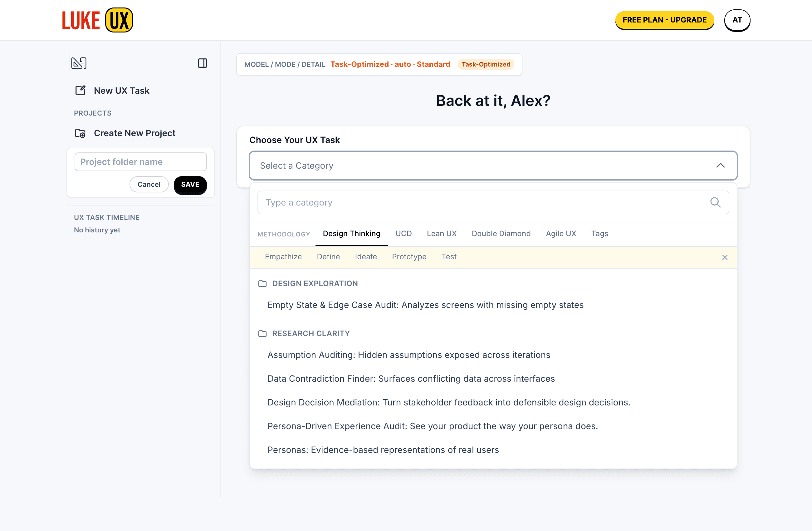
Task: Open Task-Optimized · auto · Standard model settings
Action: (390, 64)
